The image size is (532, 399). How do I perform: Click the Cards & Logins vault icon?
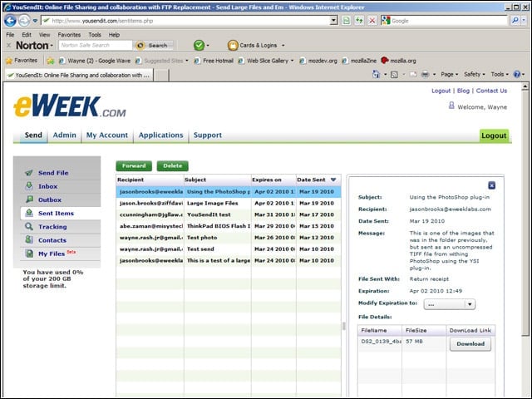(x=233, y=45)
